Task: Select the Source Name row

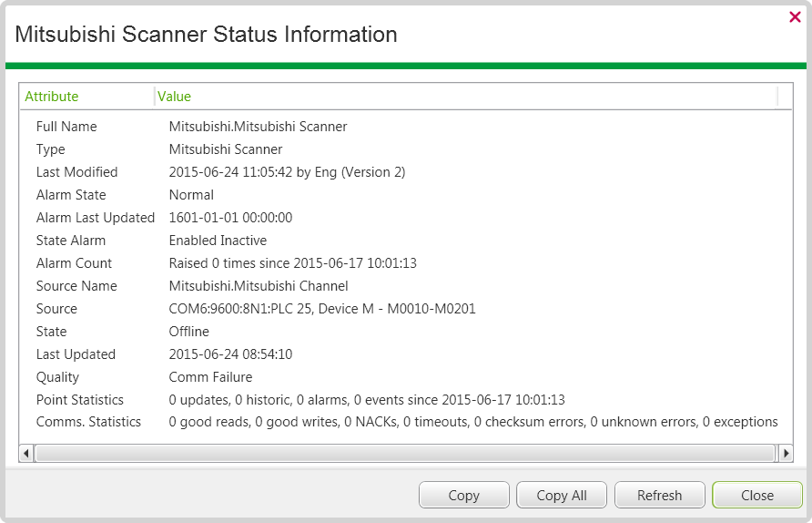Action: click(x=76, y=286)
